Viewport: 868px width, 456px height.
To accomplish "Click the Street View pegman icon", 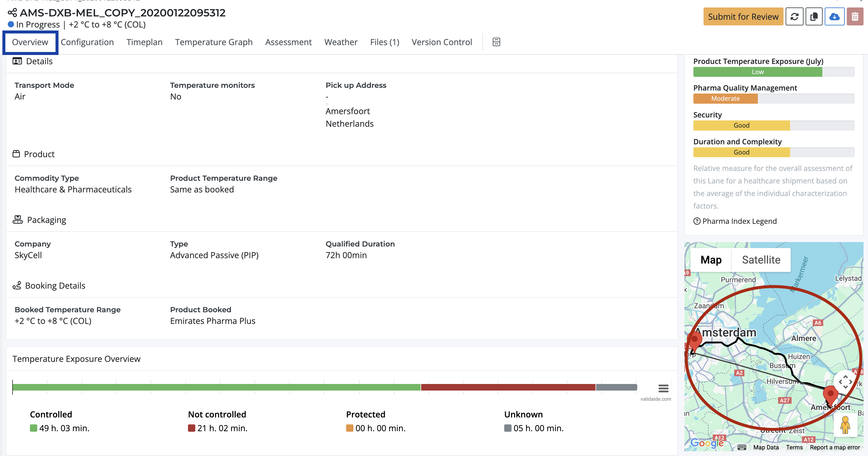I will coord(845,425).
